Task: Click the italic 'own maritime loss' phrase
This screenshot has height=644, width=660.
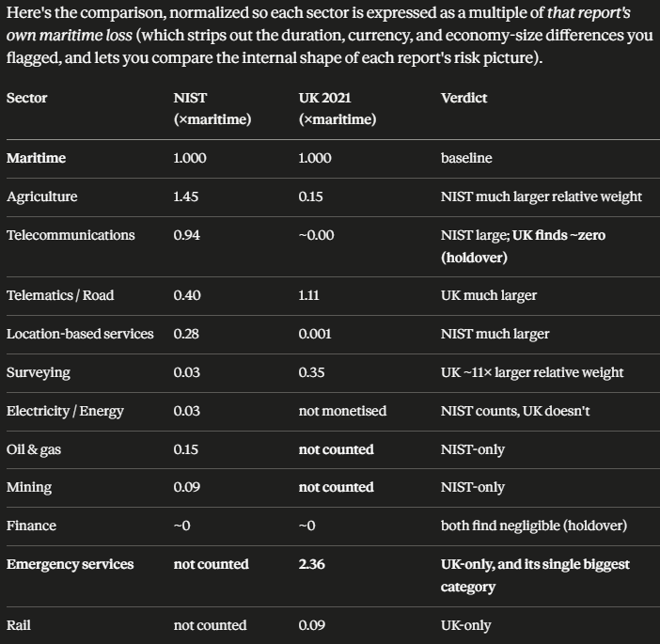Action: 69,36
